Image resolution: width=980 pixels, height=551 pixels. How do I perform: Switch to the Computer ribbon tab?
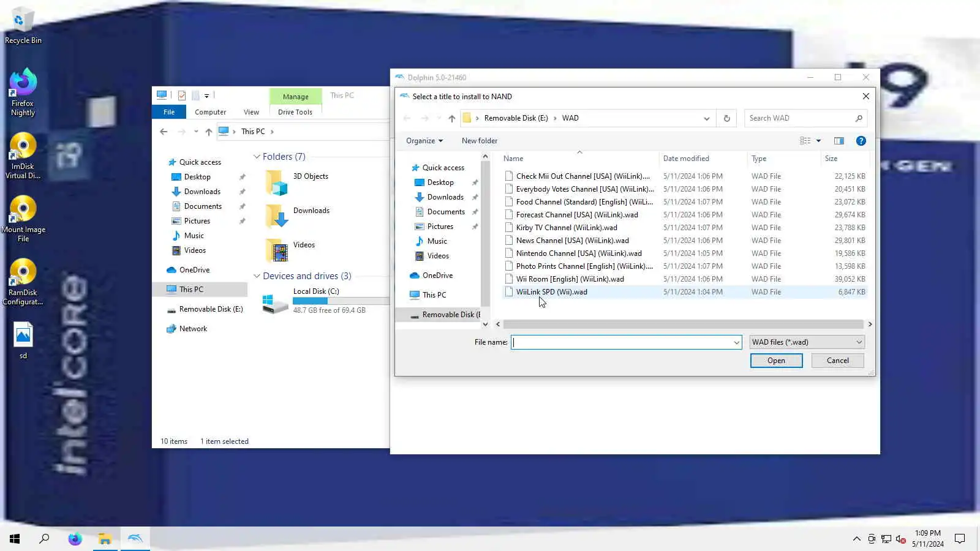pos(210,112)
